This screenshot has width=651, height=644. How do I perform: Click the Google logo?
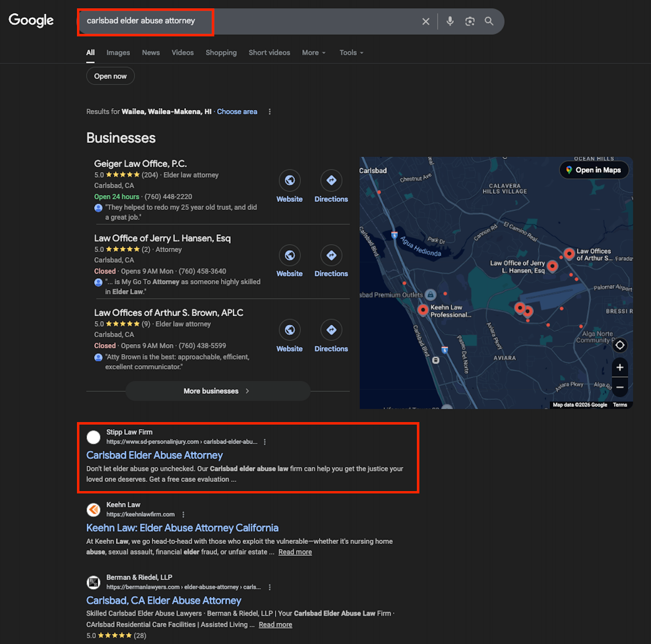(31, 20)
